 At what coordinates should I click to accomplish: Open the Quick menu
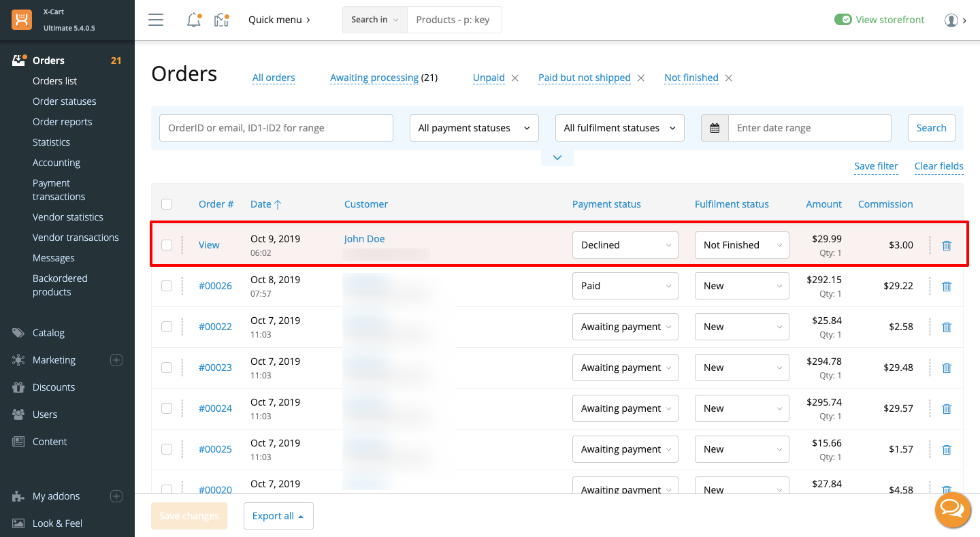pos(279,20)
